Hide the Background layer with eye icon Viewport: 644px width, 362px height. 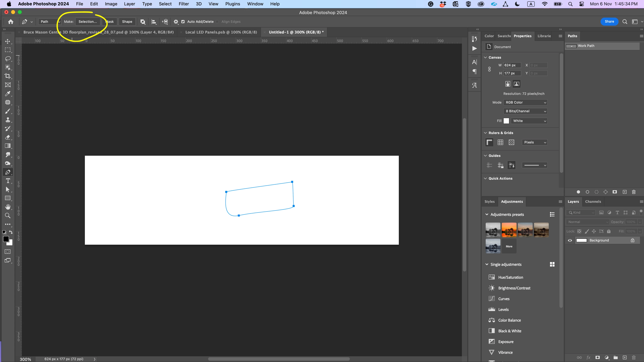tap(570, 240)
